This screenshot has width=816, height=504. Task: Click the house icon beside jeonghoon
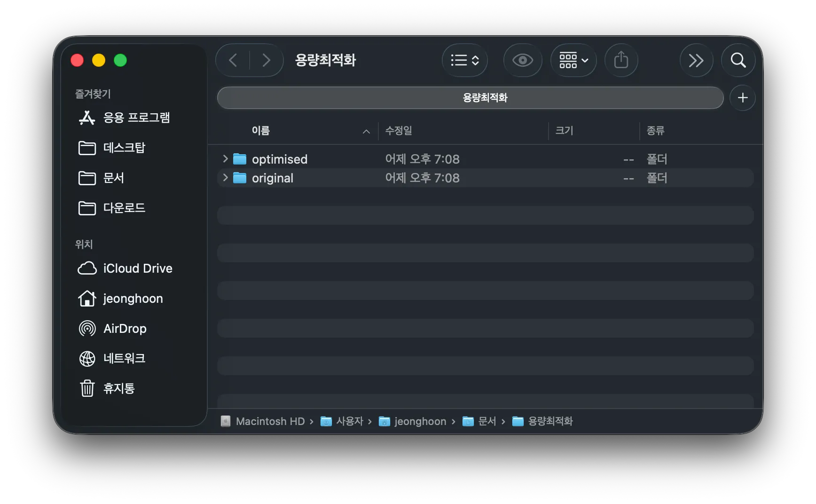click(x=87, y=298)
